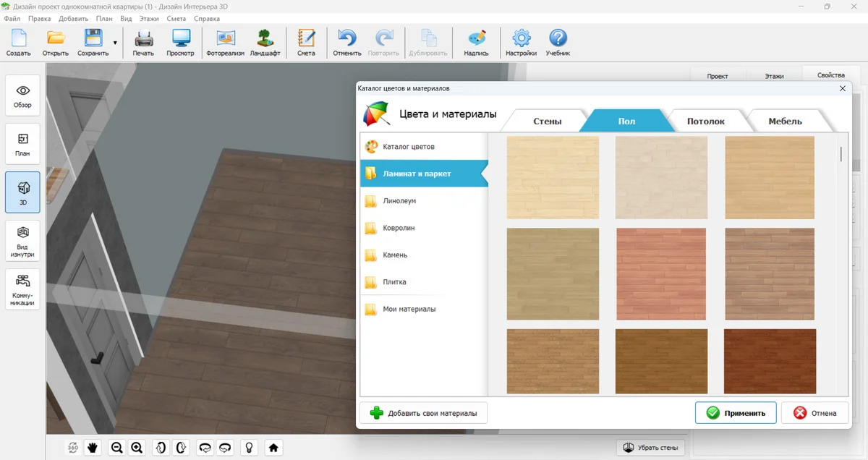Undo the last action with Отменить
Image resolution: width=868 pixels, height=460 pixels.
tap(347, 43)
